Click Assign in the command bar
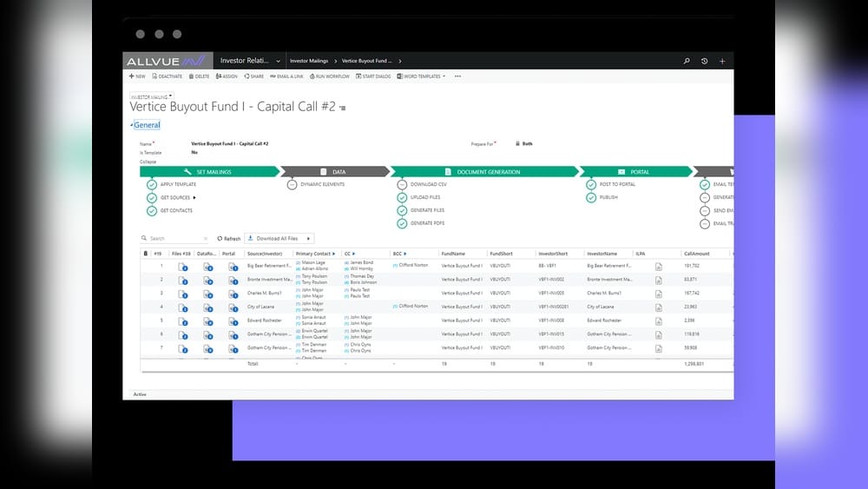The image size is (868, 489). coord(227,76)
